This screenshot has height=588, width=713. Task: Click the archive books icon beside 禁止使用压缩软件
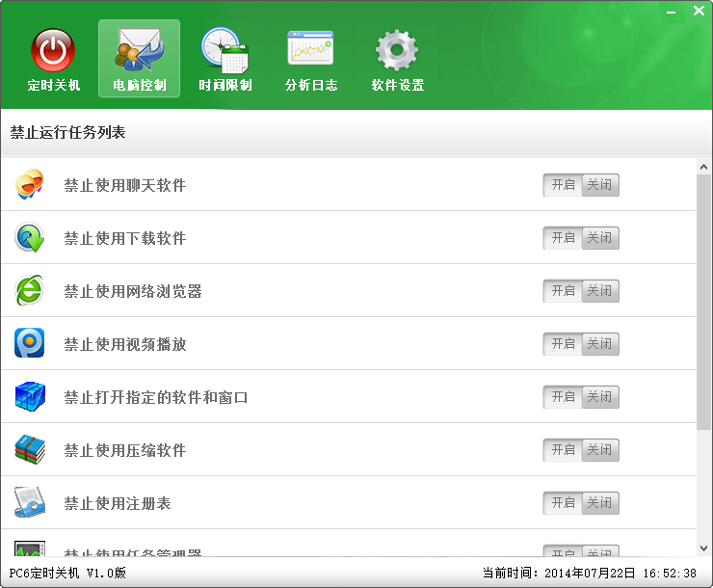(30, 449)
